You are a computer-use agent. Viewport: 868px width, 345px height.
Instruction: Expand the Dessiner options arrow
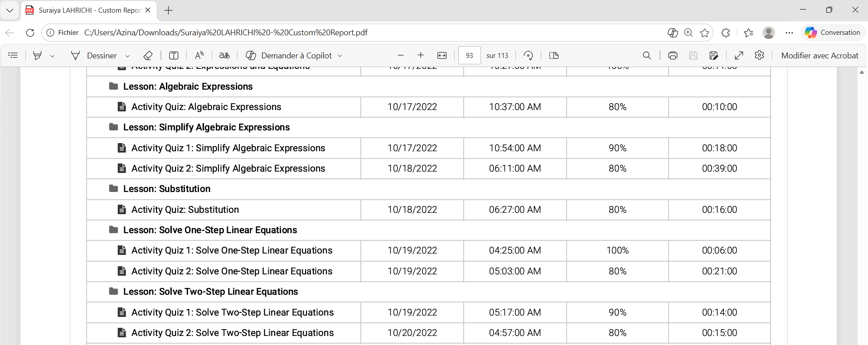click(x=127, y=56)
